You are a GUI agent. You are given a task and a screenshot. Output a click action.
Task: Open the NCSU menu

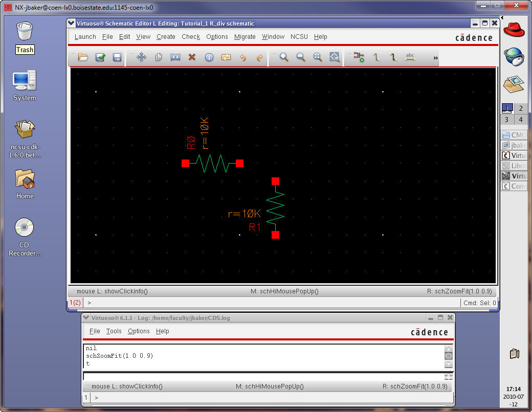[299, 37]
